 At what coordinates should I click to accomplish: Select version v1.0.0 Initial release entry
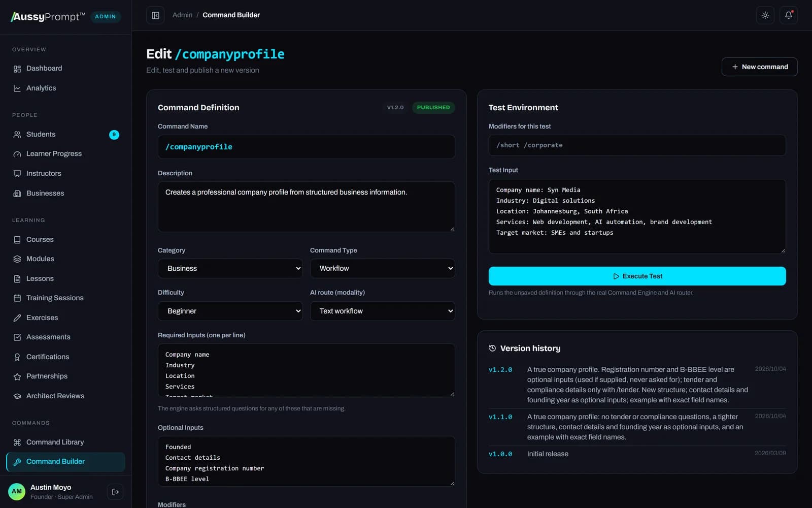637,454
